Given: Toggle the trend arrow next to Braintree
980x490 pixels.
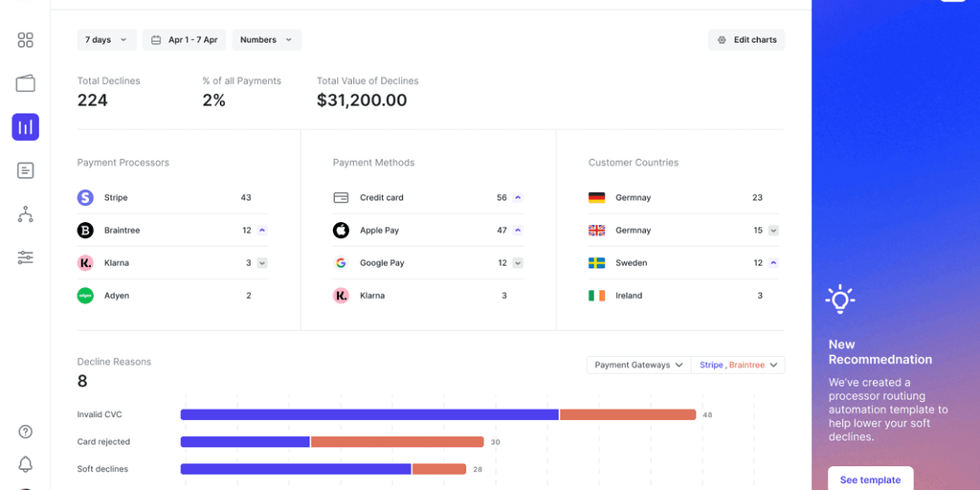Looking at the screenshot, I should [262, 231].
